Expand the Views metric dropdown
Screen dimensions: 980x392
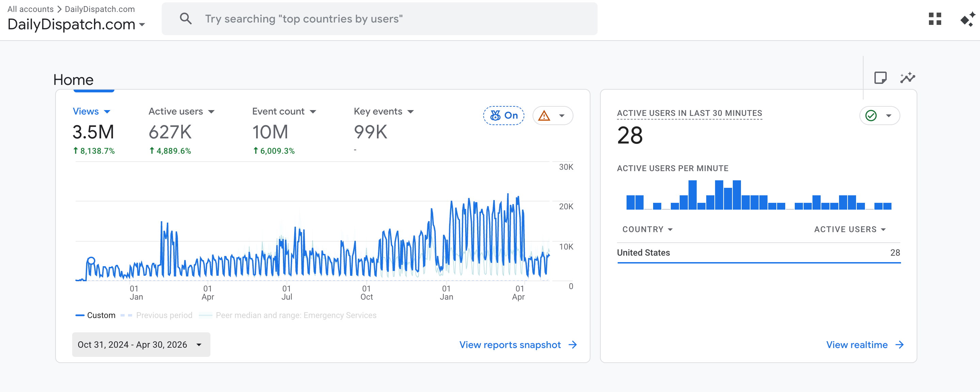(x=107, y=111)
